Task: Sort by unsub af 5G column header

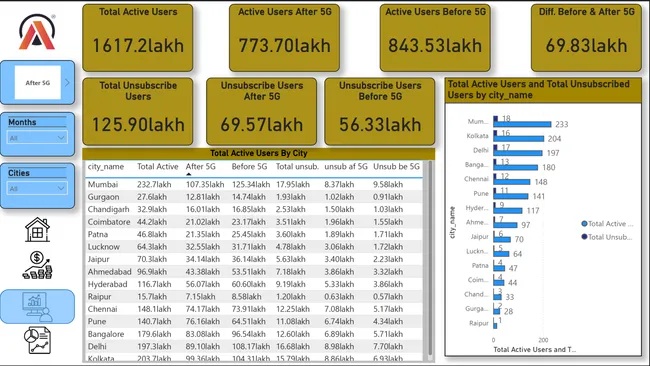Action: coord(346,167)
